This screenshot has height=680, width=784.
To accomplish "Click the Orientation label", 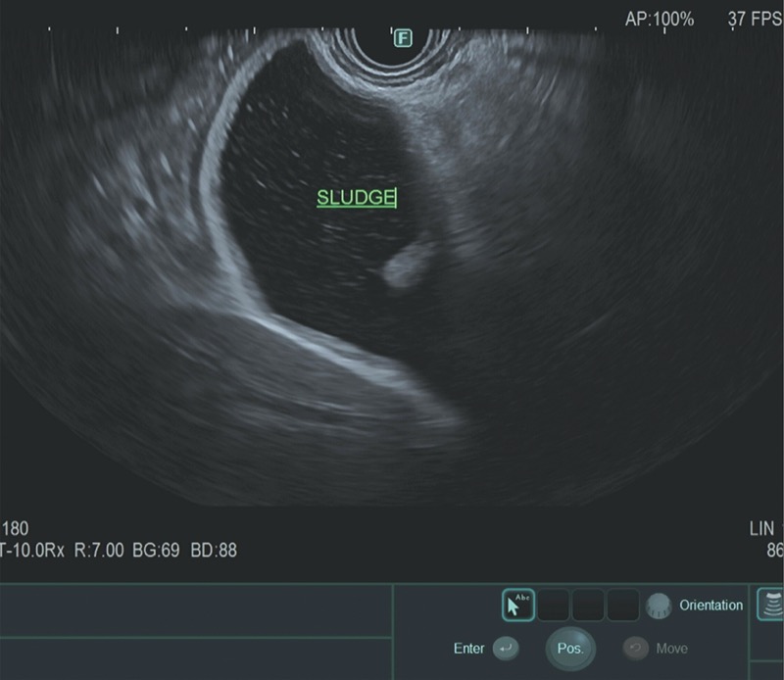I will pos(710,606).
